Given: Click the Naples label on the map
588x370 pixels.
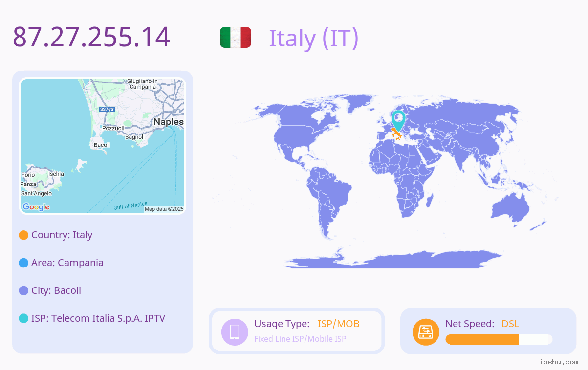Looking at the screenshot, I should pyautogui.click(x=169, y=122).
